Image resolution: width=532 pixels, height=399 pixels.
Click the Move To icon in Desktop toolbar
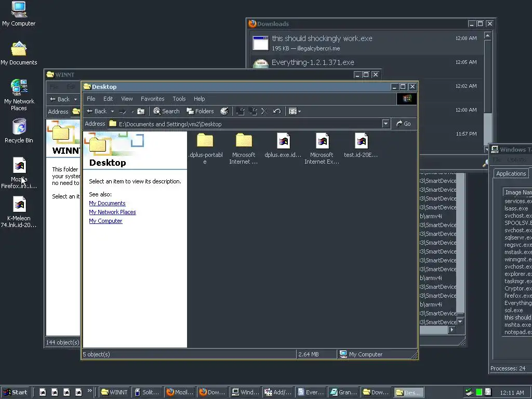click(240, 111)
